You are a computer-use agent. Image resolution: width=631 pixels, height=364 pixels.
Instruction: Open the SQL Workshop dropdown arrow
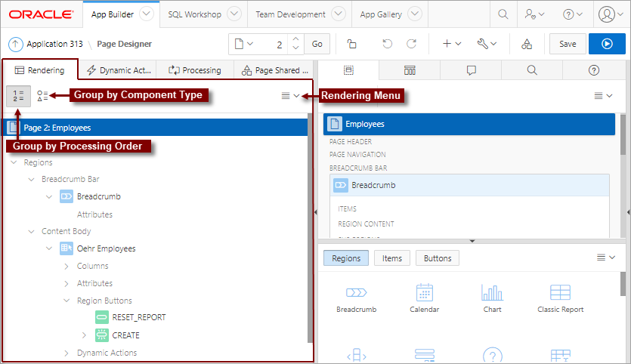click(234, 14)
